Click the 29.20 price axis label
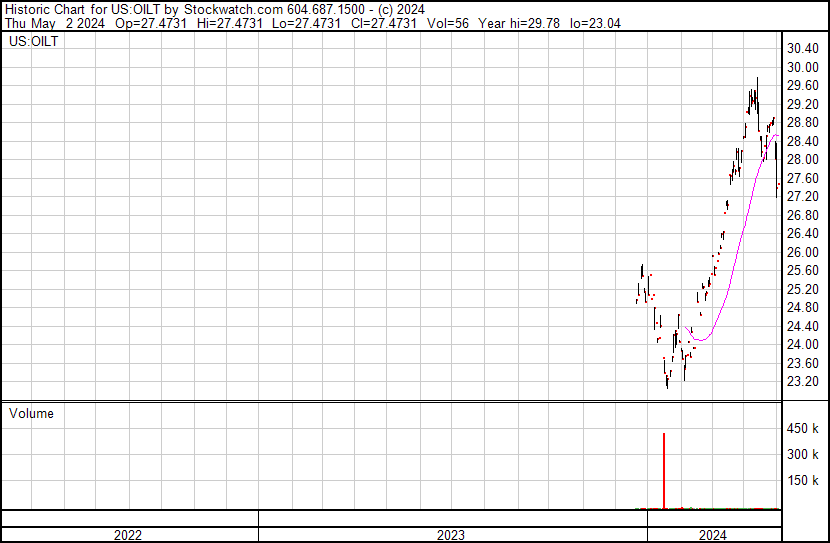830x543 pixels. [x=803, y=104]
